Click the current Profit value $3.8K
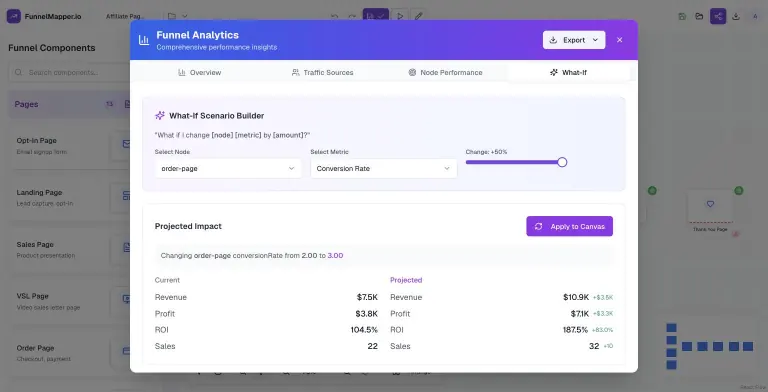This screenshot has width=768, height=392. (x=367, y=314)
